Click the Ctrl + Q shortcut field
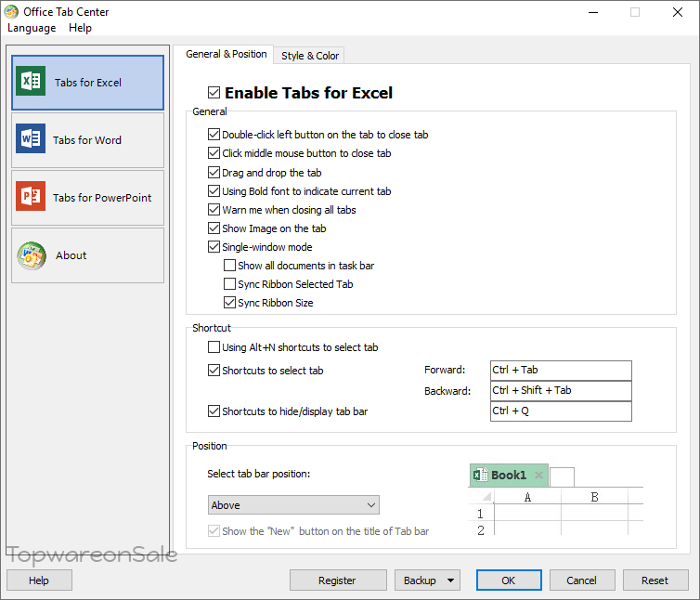700x600 pixels. tap(561, 411)
